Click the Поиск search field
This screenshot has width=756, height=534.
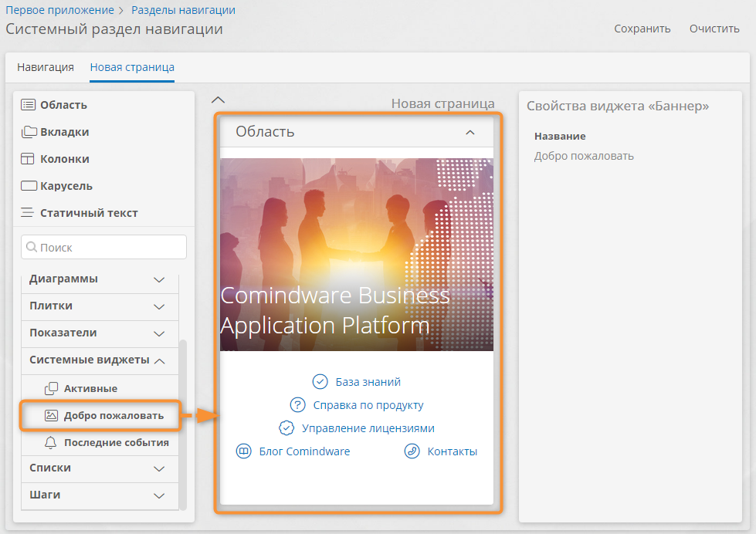(x=103, y=247)
